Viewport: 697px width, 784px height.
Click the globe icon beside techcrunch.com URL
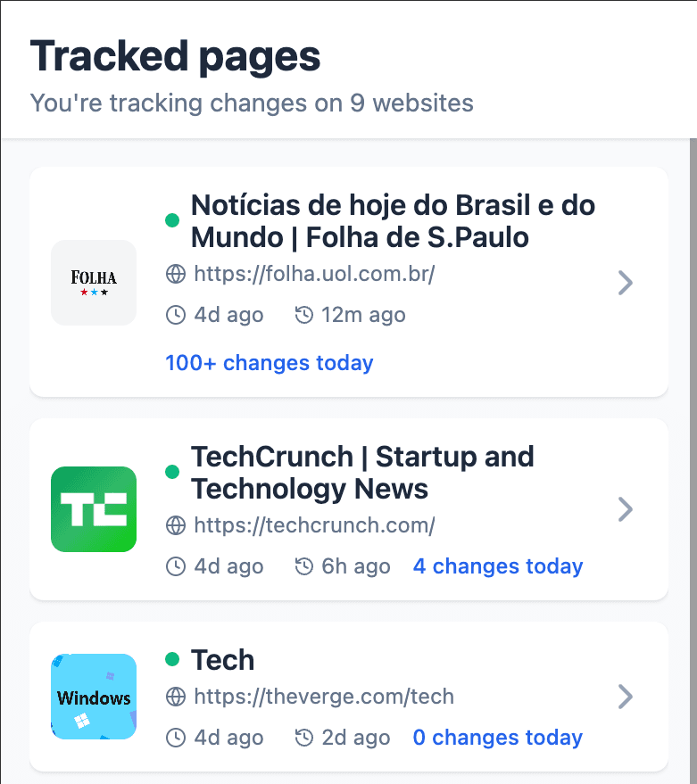tap(176, 525)
